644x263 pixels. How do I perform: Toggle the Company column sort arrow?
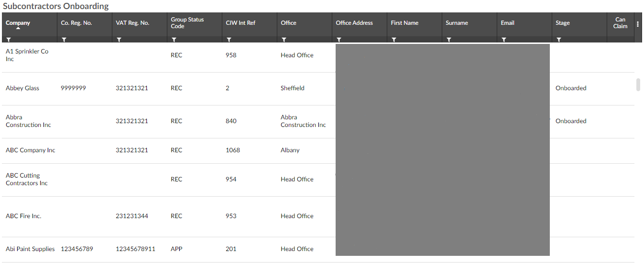pos(18,28)
